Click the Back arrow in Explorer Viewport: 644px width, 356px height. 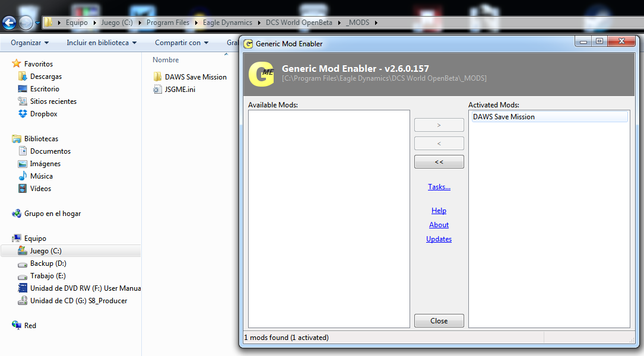coord(9,23)
